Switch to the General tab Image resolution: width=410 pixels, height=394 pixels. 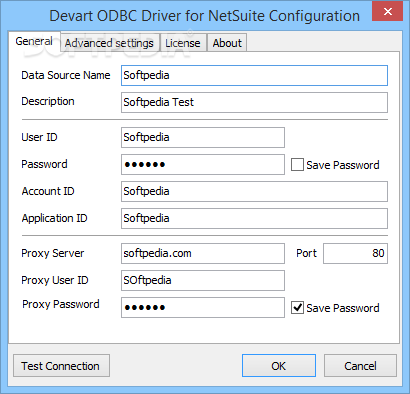34,41
